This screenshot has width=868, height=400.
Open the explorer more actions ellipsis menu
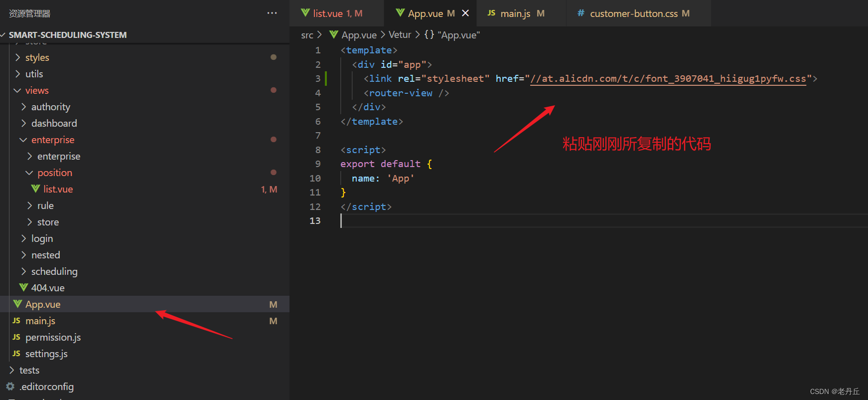pos(272,13)
